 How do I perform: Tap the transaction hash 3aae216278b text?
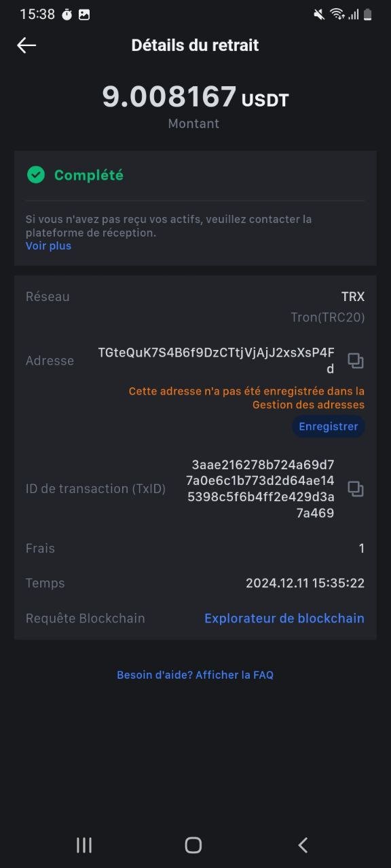pos(263,489)
